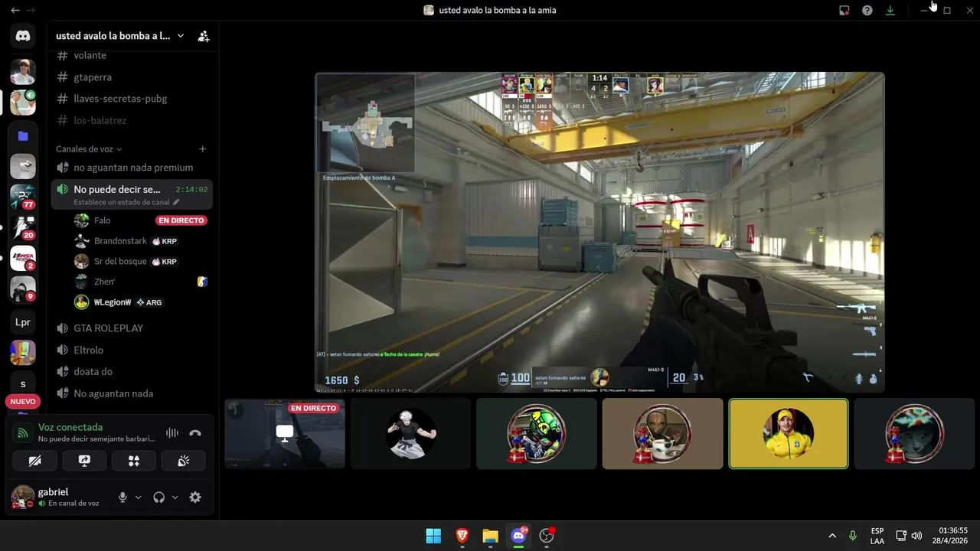This screenshot has width=980, height=551.
Task: Open the server icon with 9 badge
Action: coord(23,289)
